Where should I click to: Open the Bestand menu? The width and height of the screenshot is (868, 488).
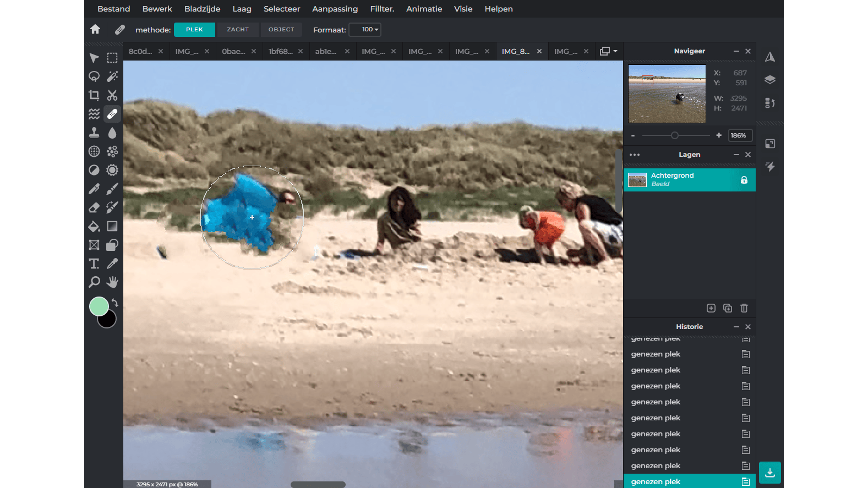click(x=114, y=9)
